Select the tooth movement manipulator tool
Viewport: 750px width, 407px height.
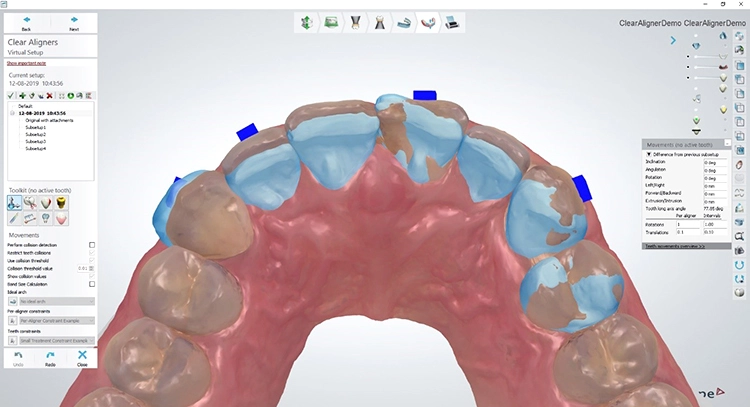[14, 203]
